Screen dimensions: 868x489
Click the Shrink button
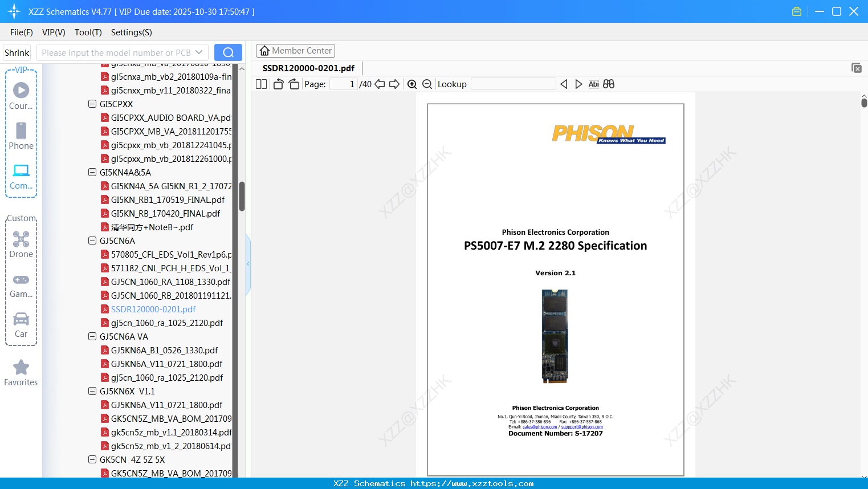(x=17, y=52)
